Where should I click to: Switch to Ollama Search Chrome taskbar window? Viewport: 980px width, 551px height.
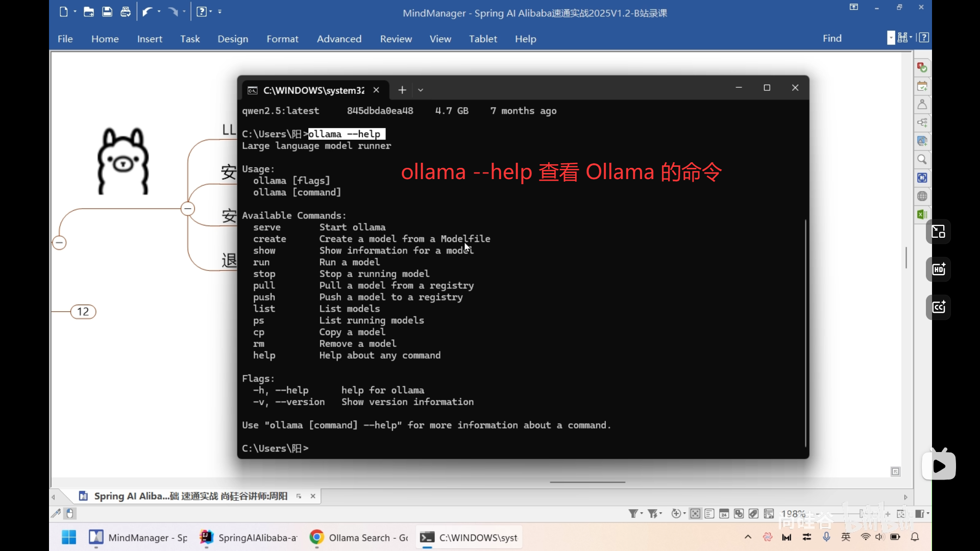(x=360, y=538)
